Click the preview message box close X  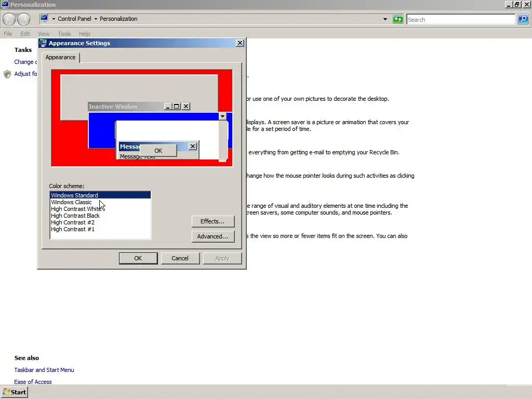click(193, 146)
